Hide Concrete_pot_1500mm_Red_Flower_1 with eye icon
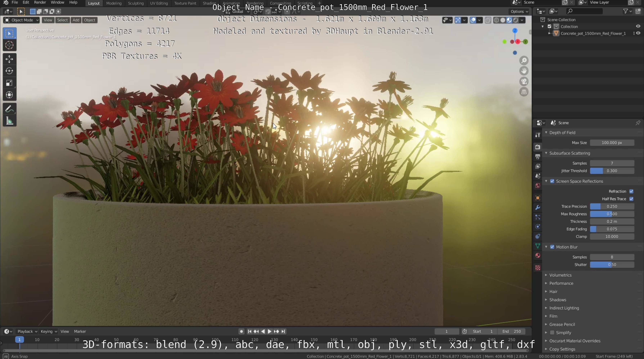Viewport: 644px width, 359px height. coord(638,33)
